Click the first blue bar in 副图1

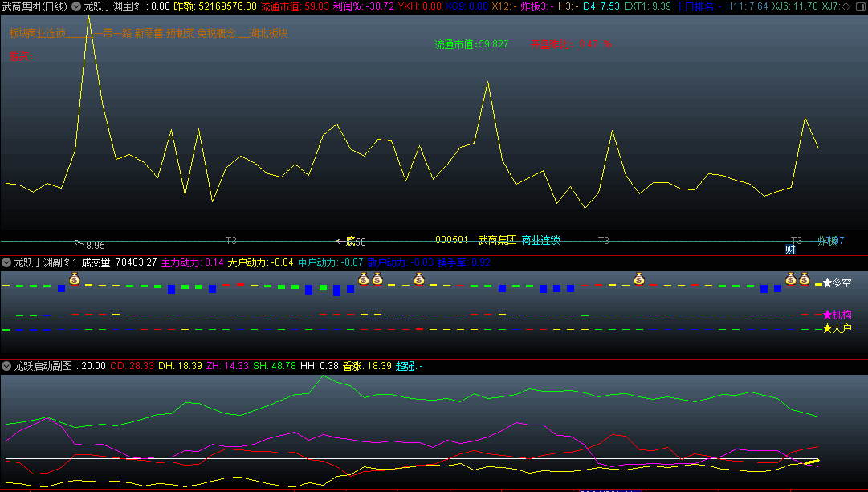pos(61,288)
